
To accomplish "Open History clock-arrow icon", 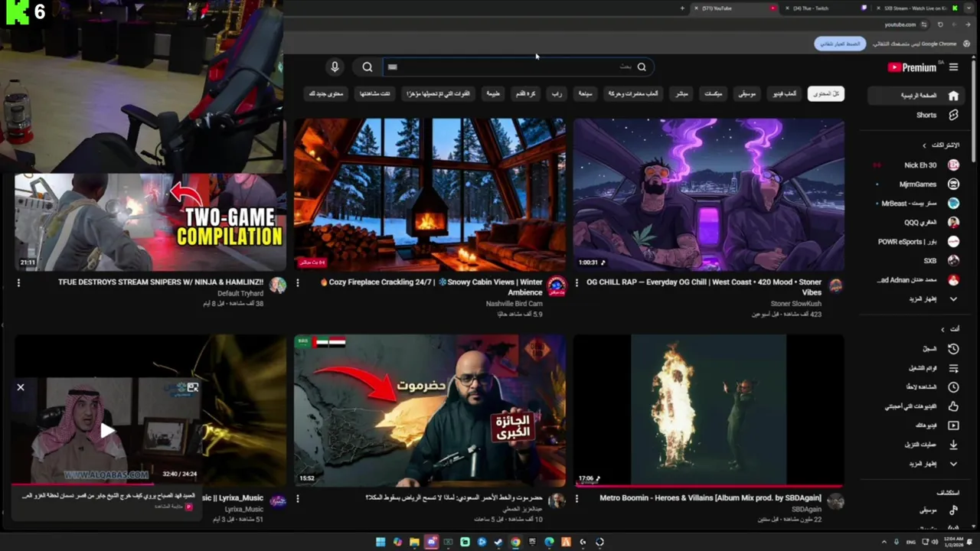I will 953,348.
